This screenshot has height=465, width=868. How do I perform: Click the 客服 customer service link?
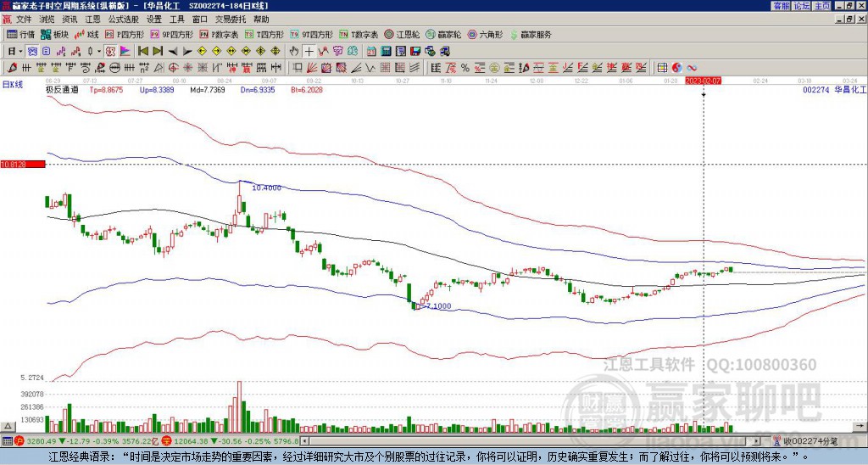(x=782, y=6)
